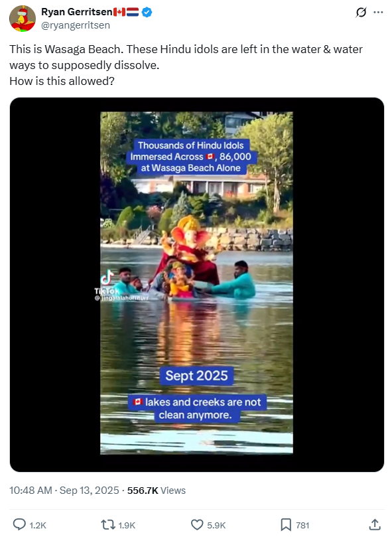
Task: Open the three-dot more options menu
Action: click(378, 13)
